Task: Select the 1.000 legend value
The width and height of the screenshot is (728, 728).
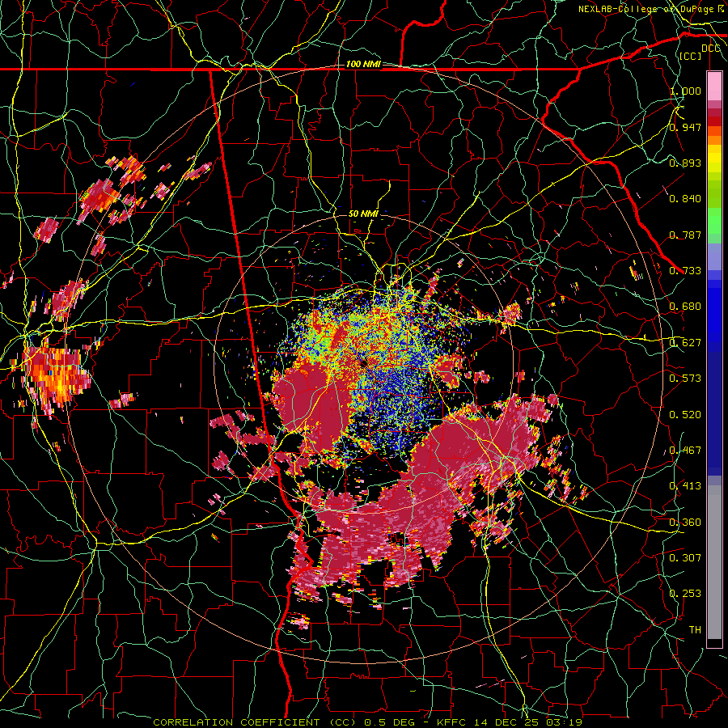Action: click(685, 91)
